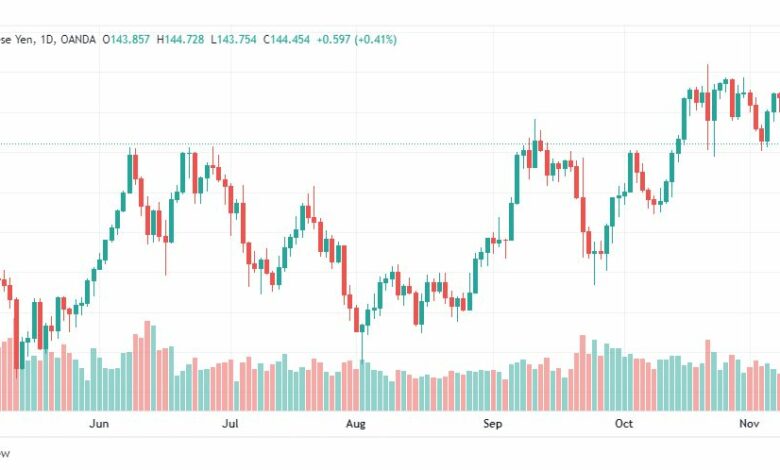Screen dimensions: 780x470
Task: Click the Aug label on time axis
Action: [356, 424]
